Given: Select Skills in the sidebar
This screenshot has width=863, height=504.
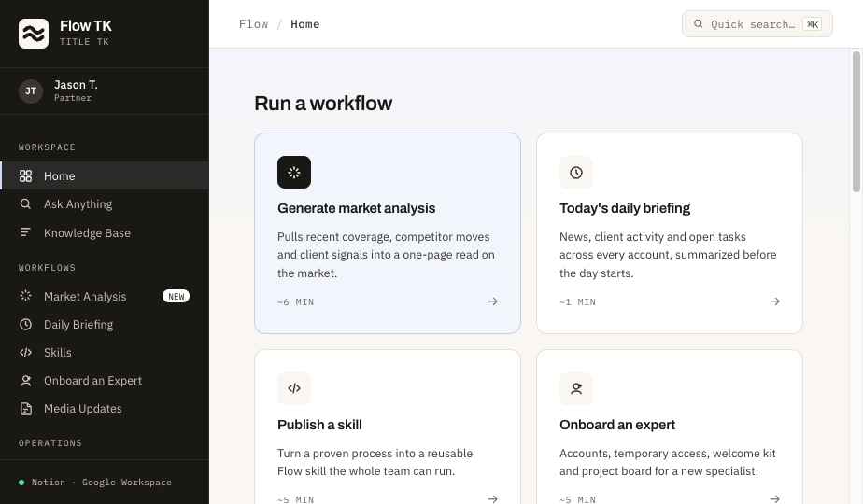Looking at the screenshot, I should pyautogui.click(x=105, y=353).
